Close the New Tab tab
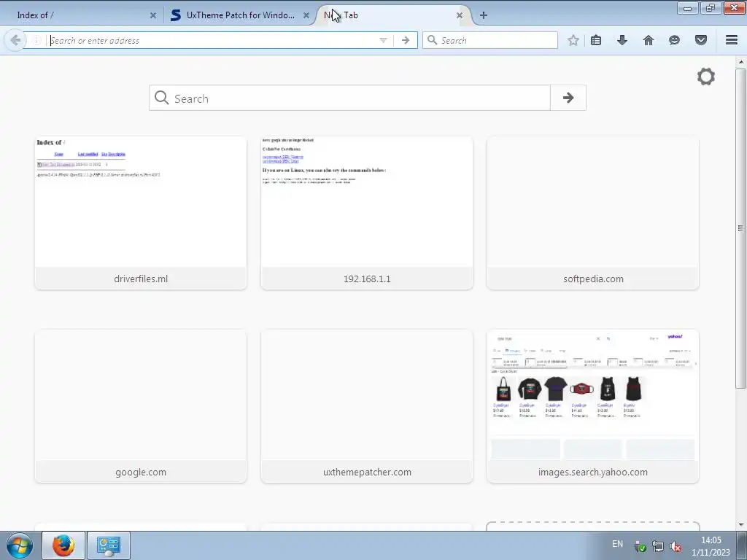 460,15
